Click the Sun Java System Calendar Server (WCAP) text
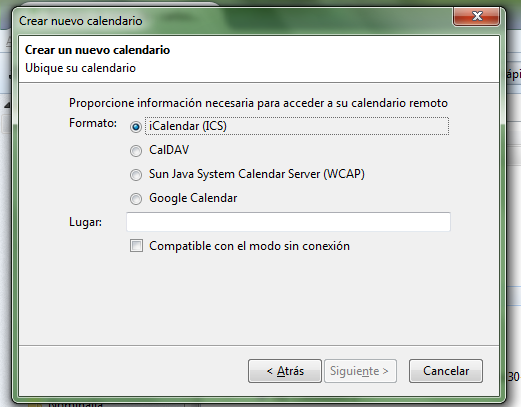521x407 pixels. 257,174
